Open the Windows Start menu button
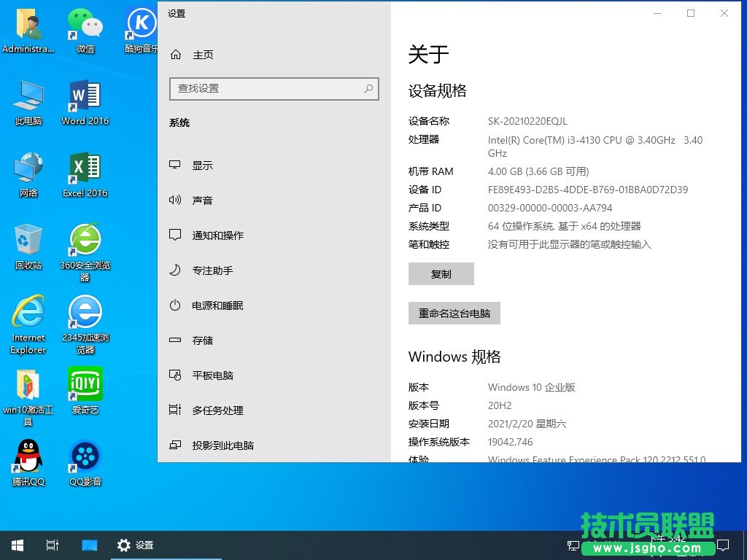 coord(17,545)
